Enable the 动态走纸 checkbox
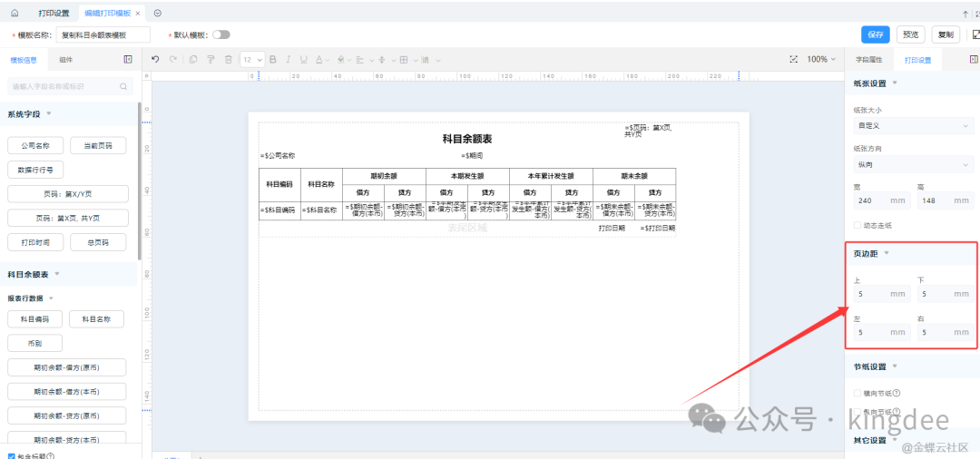 tap(858, 225)
